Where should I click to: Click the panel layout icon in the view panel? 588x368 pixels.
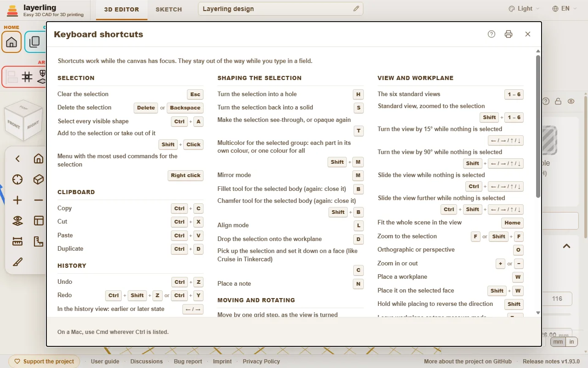39,221
